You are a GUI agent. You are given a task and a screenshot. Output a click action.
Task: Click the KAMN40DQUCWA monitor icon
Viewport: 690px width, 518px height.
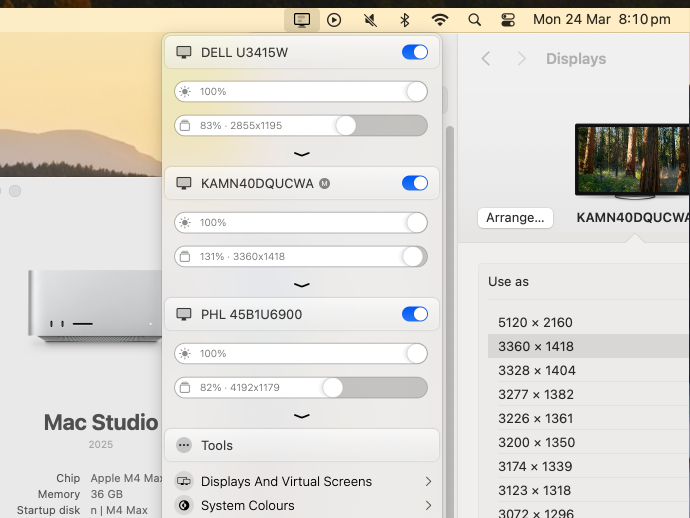[184, 183]
